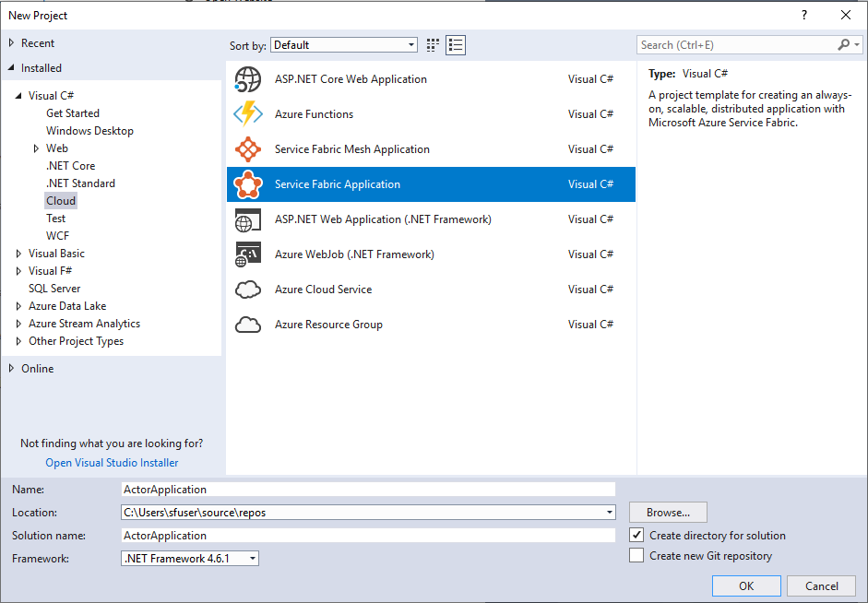868x603 pixels.
Task: Click the Browse button
Action: pyautogui.click(x=667, y=512)
